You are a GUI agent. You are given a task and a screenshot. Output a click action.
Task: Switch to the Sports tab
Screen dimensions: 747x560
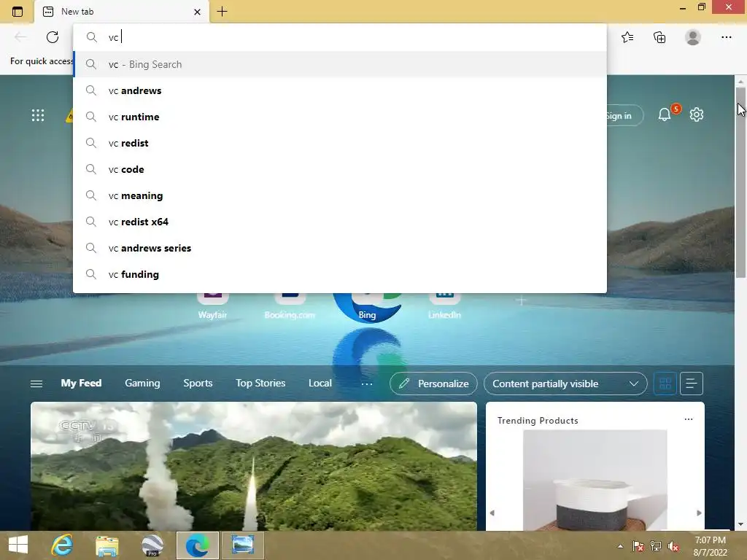(198, 384)
